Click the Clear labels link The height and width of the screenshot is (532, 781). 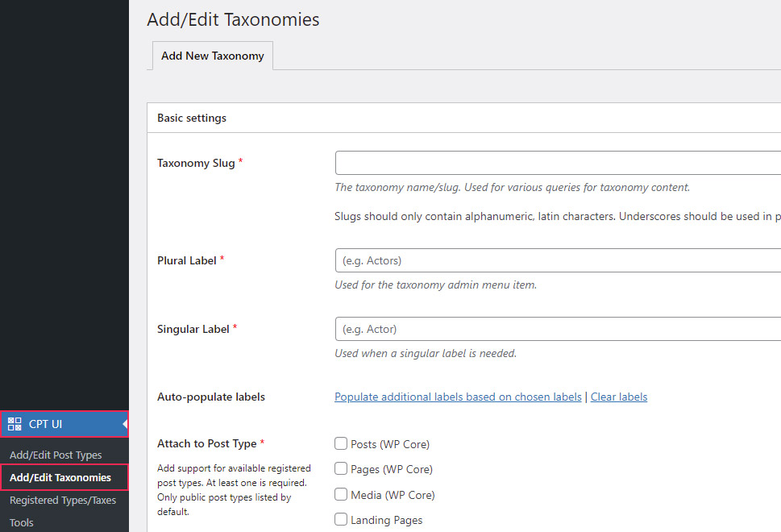point(619,397)
